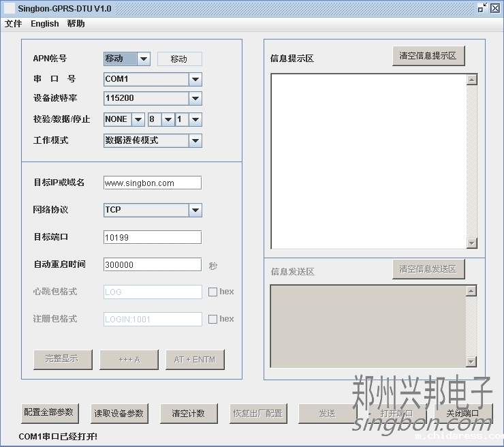Click the 清空信息提示区 button
Image resolution: width=504 pixels, height=447 pixels.
point(428,56)
